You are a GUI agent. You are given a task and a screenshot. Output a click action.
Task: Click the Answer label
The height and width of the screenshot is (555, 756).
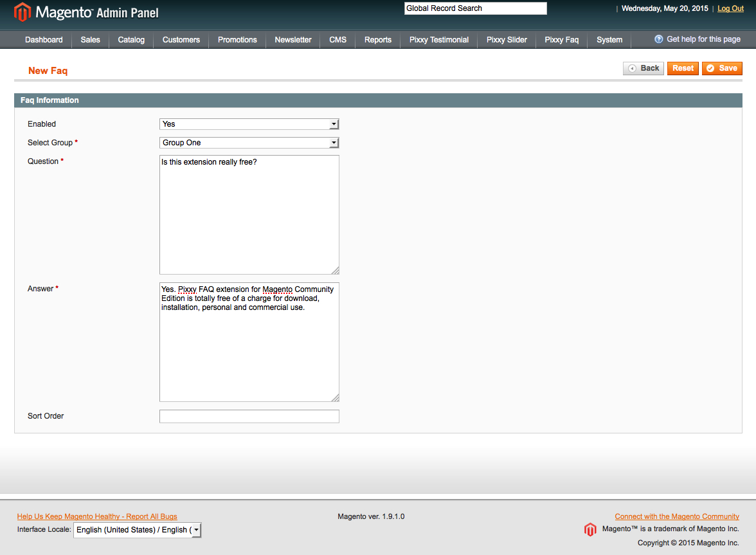click(x=40, y=288)
